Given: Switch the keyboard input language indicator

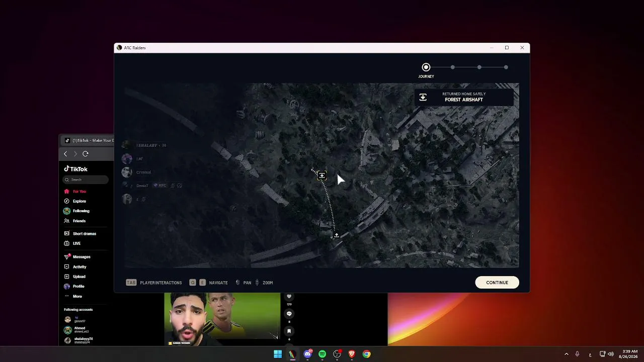Looking at the screenshot, I should [590, 354].
